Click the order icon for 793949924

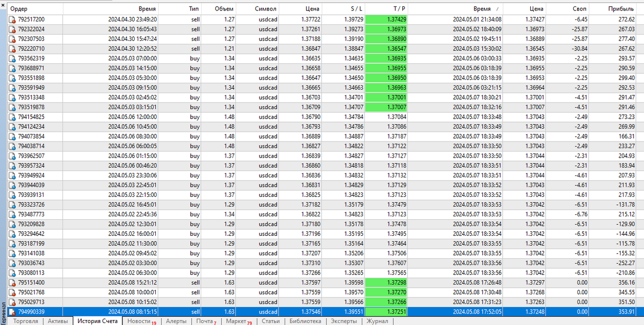12,175
